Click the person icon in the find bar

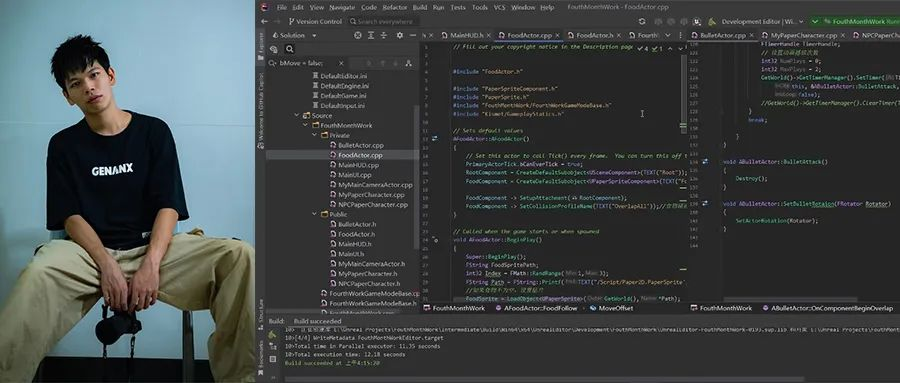pyautogui.click(x=409, y=63)
